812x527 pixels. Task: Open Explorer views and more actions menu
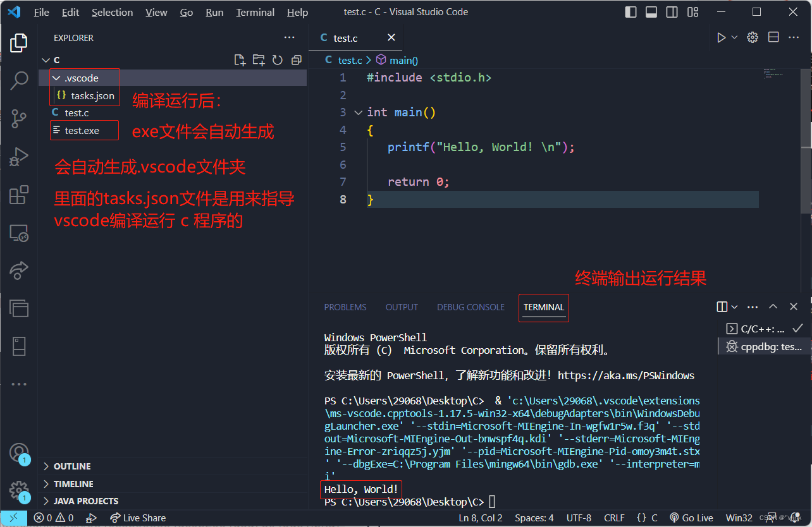click(x=290, y=38)
